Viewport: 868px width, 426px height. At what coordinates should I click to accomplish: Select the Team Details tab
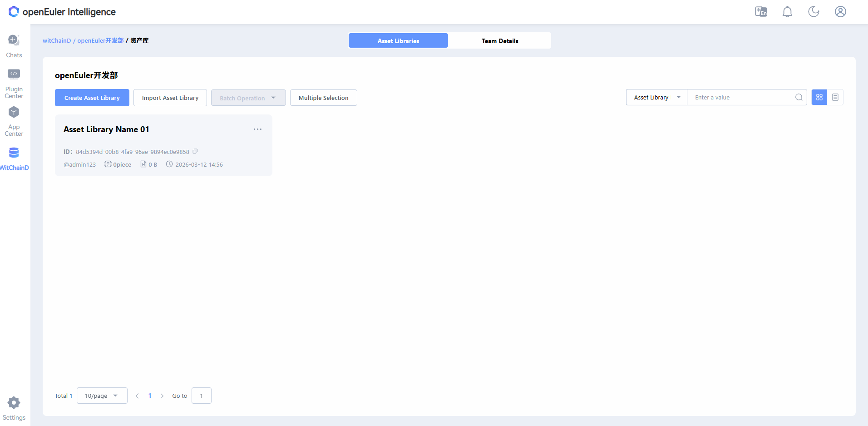coord(500,41)
